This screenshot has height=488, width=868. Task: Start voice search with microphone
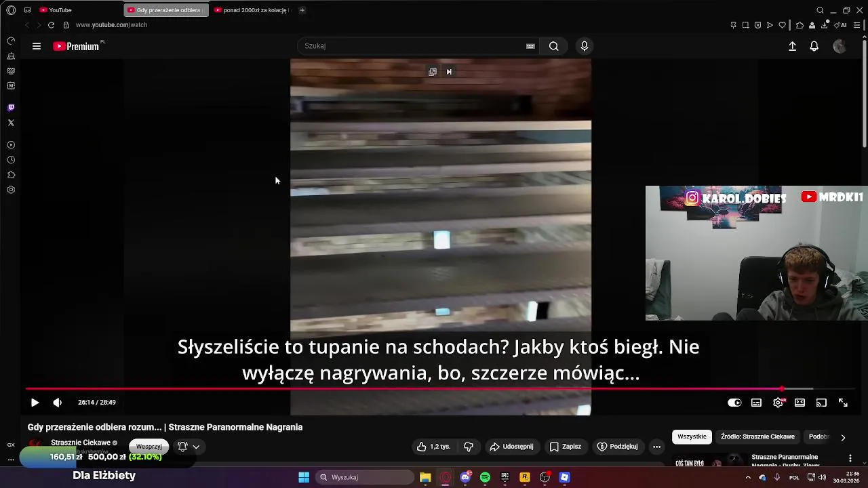pos(585,46)
